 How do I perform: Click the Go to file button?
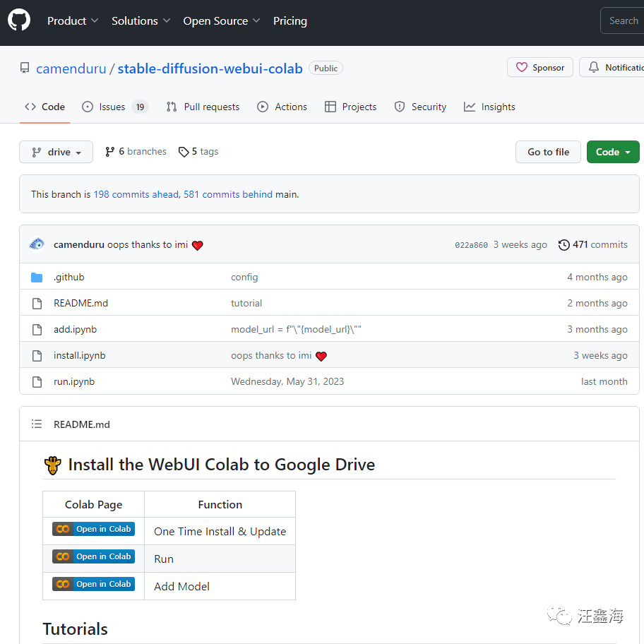pos(548,152)
